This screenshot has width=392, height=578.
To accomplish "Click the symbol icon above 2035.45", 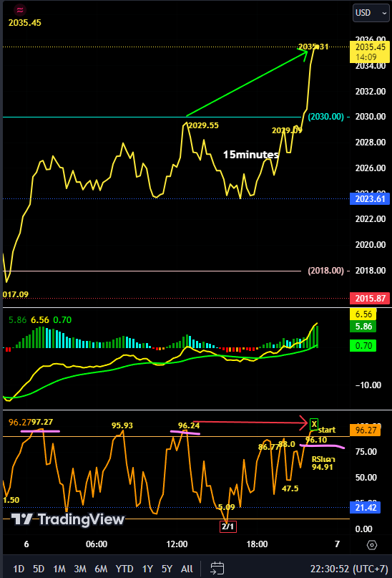I will [x=20, y=10].
